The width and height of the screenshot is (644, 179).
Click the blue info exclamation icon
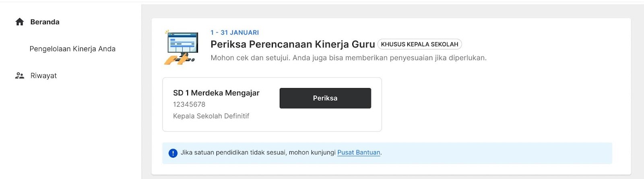click(x=173, y=153)
